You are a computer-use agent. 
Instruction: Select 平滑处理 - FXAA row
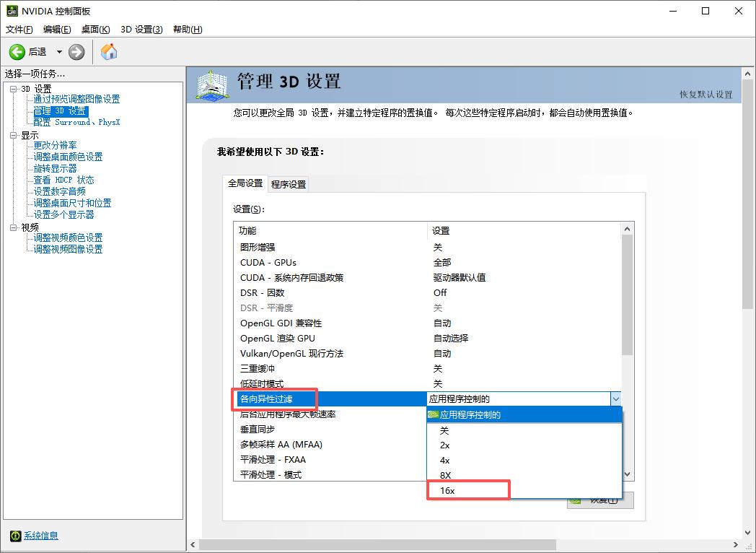[330, 460]
